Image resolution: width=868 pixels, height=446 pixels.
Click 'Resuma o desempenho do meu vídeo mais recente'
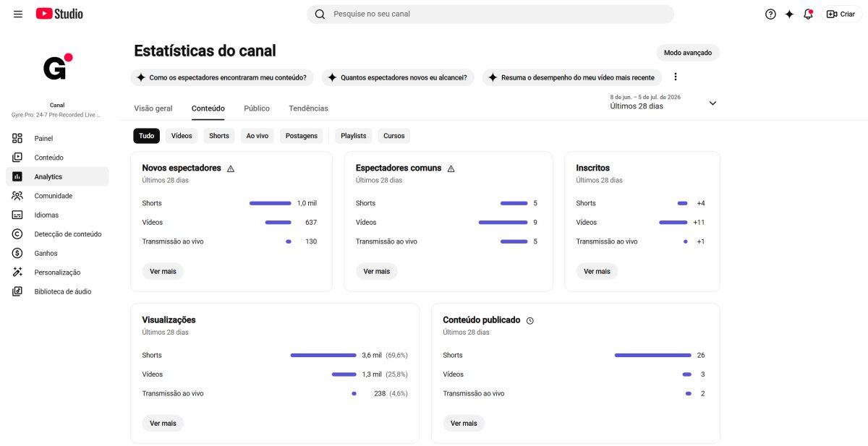click(x=572, y=77)
